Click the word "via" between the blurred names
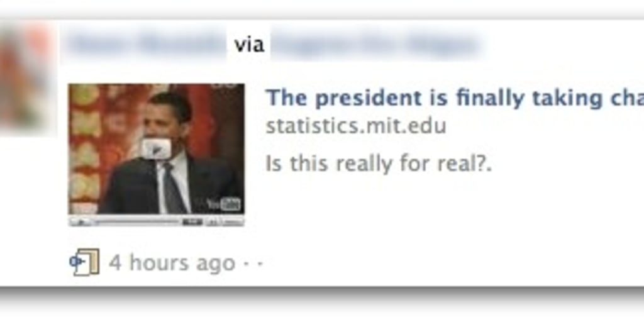The width and height of the screenshot is (644, 322). pos(249,44)
